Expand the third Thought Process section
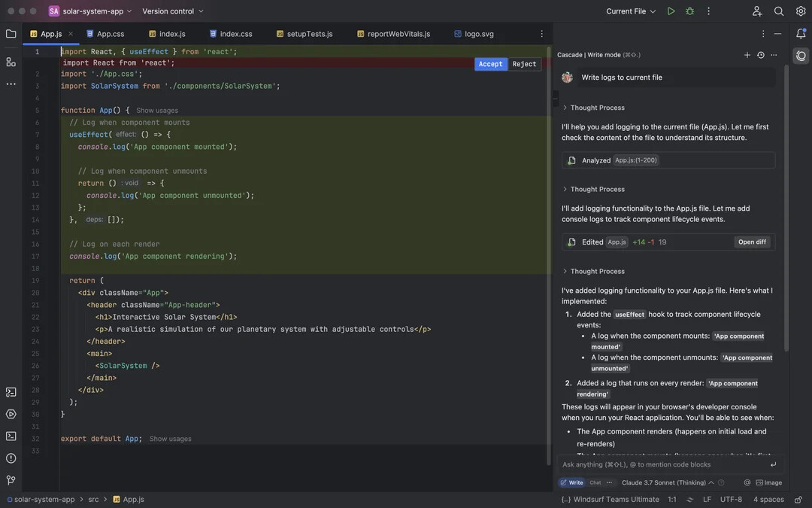Image resolution: width=812 pixels, height=508 pixels. [x=593, y=271]
